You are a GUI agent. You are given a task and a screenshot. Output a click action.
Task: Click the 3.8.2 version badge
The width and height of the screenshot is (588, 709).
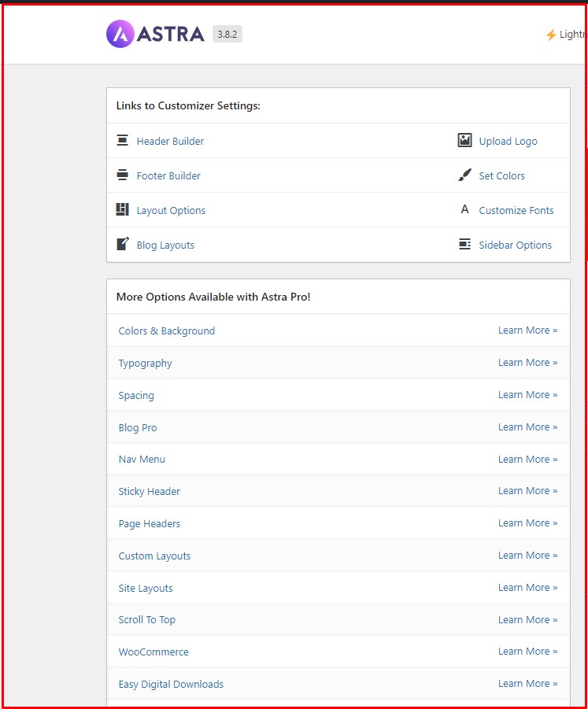[227, 34]
